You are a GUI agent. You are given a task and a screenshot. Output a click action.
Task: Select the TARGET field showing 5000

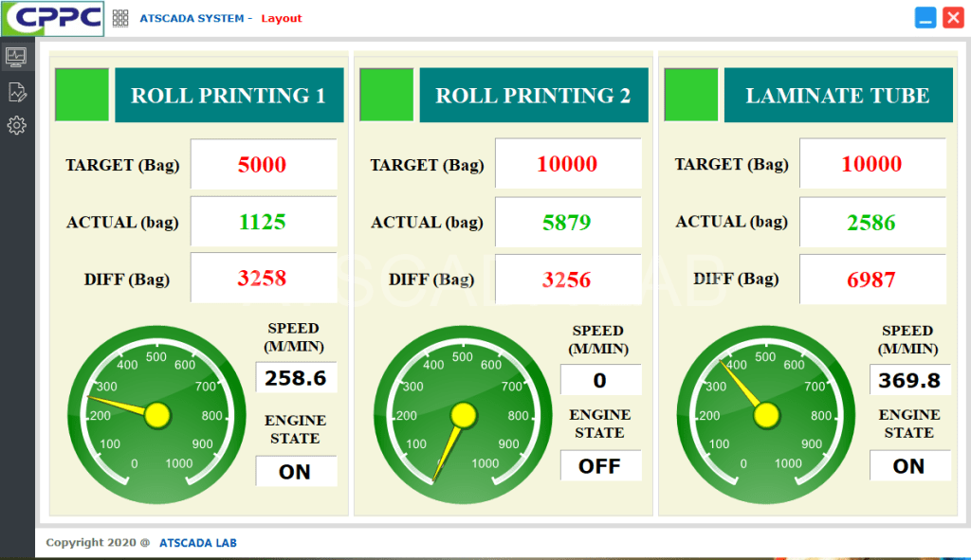[263, 164]
